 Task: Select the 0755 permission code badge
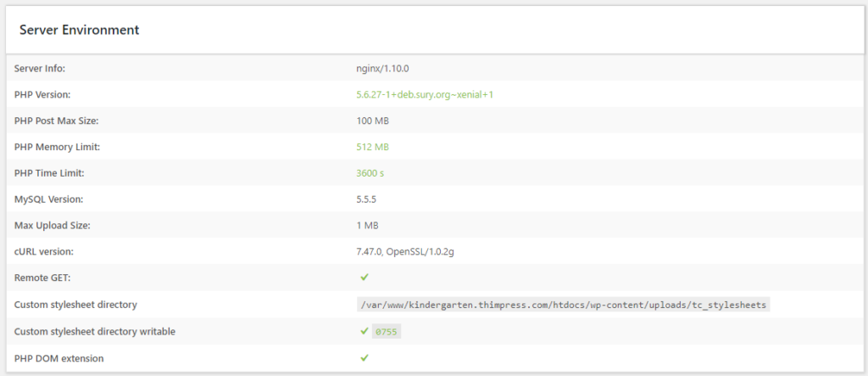tap(387, 332)
